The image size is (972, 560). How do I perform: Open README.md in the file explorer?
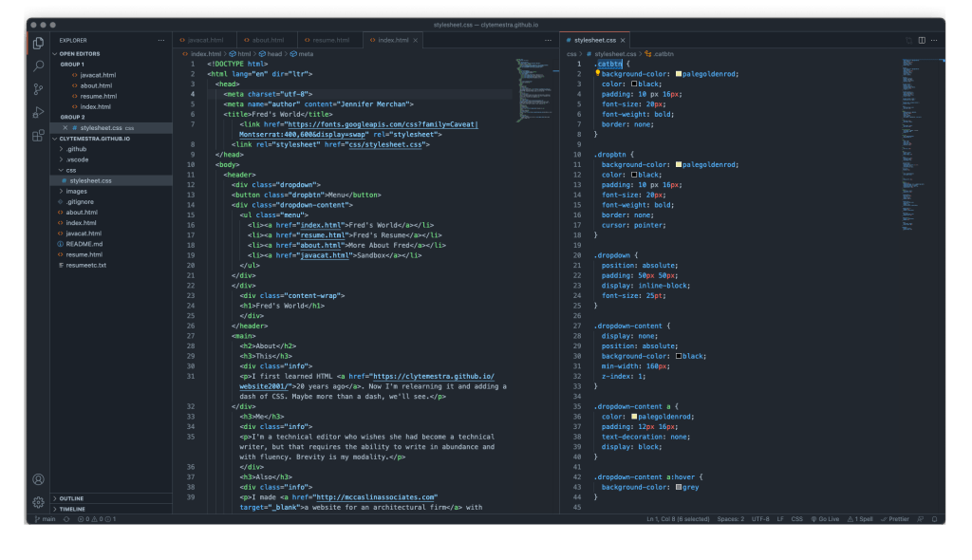tap(84, 244)
